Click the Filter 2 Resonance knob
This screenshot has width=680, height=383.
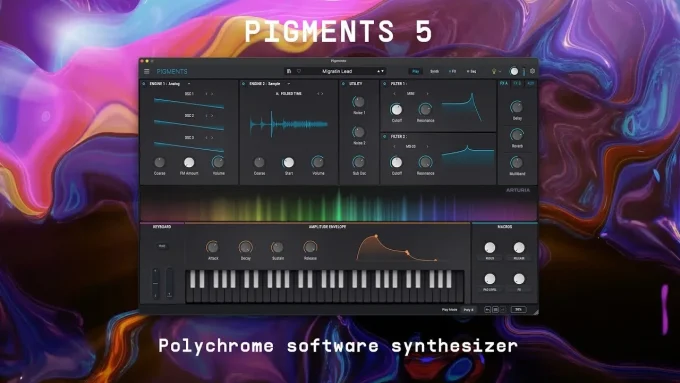(425, 162)
